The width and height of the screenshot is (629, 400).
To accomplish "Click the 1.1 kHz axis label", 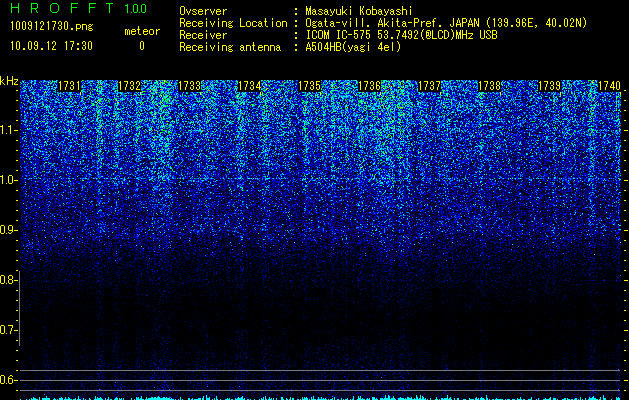I will coord(8,130).
